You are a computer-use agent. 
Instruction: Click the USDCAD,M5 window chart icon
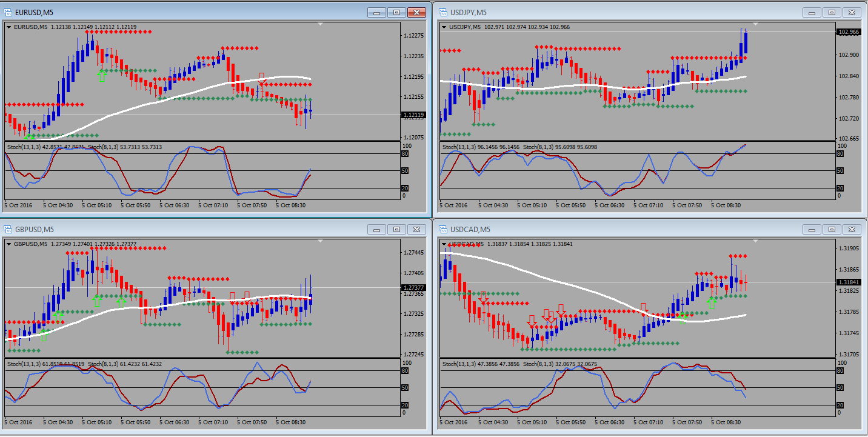(x=444, y=229)
